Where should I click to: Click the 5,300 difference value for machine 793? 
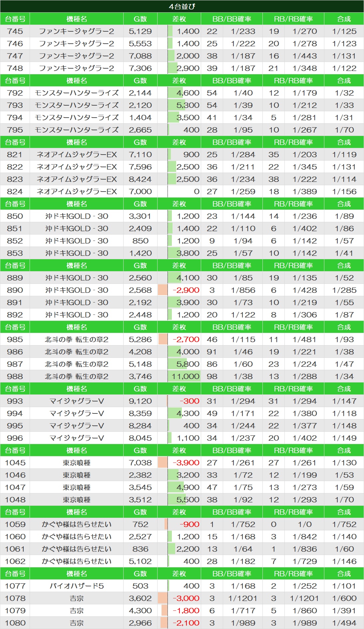point(188,105)
